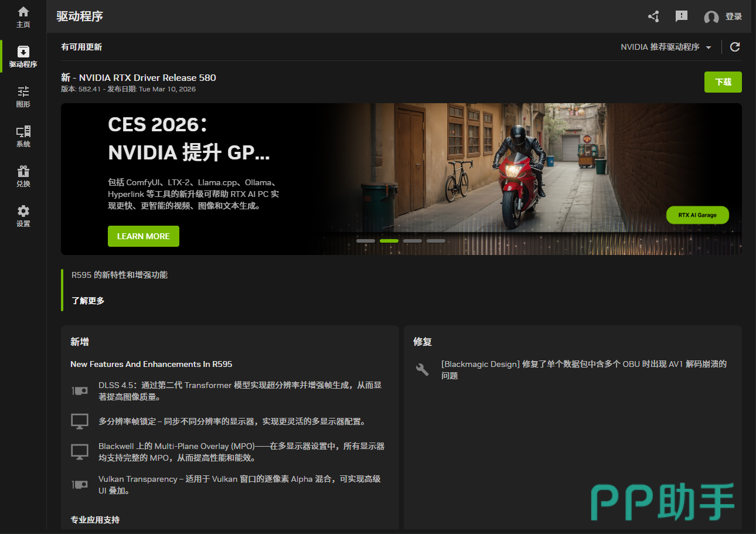Screen dimensions: 756x534
Task: Open the System (系统) sidebar icon
Action: pos(23,136)
